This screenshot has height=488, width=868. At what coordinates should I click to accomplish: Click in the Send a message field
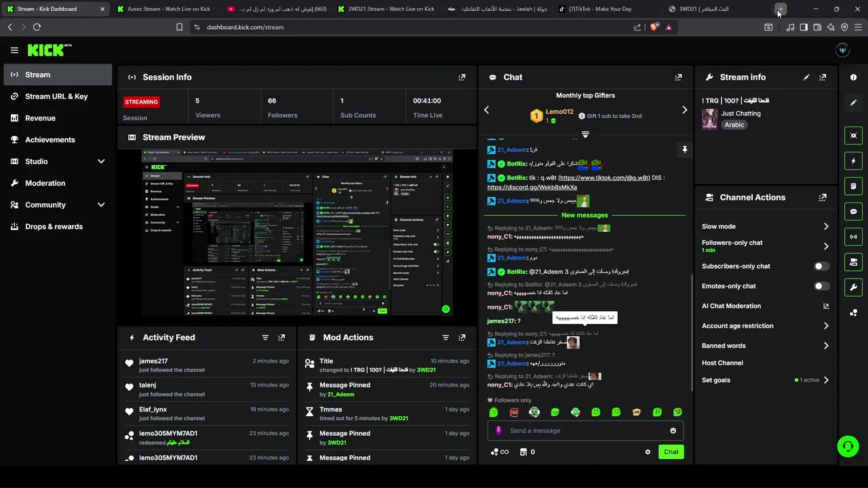coord(585,430)
